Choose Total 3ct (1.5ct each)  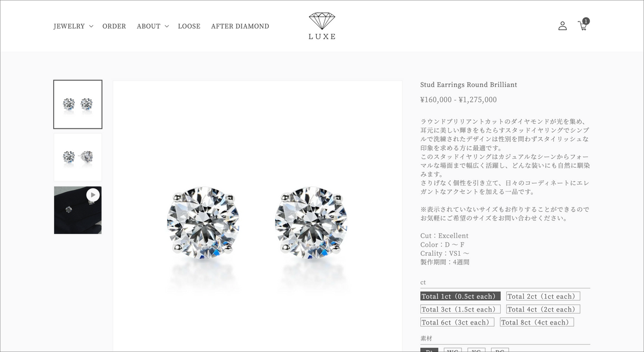pos(460,309)
